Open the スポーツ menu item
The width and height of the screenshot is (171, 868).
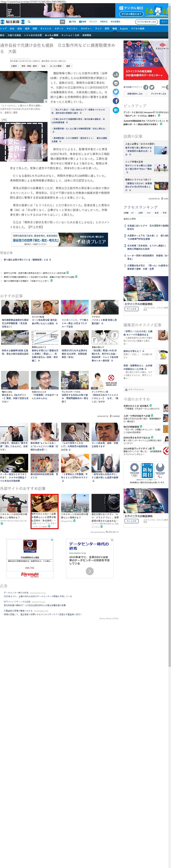pos(59,29)
